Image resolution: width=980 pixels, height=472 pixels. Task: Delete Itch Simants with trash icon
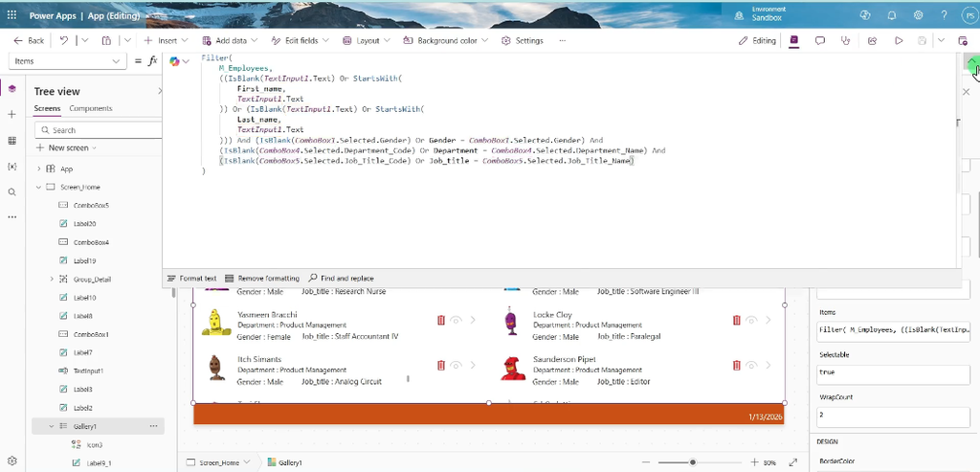pyautogui.click(x=440, y=365)
